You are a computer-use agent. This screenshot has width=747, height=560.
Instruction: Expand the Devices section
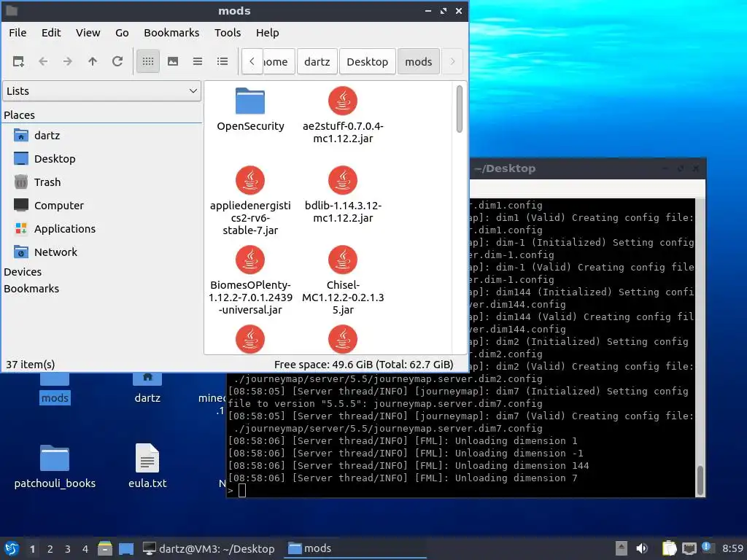coord(23,272)
